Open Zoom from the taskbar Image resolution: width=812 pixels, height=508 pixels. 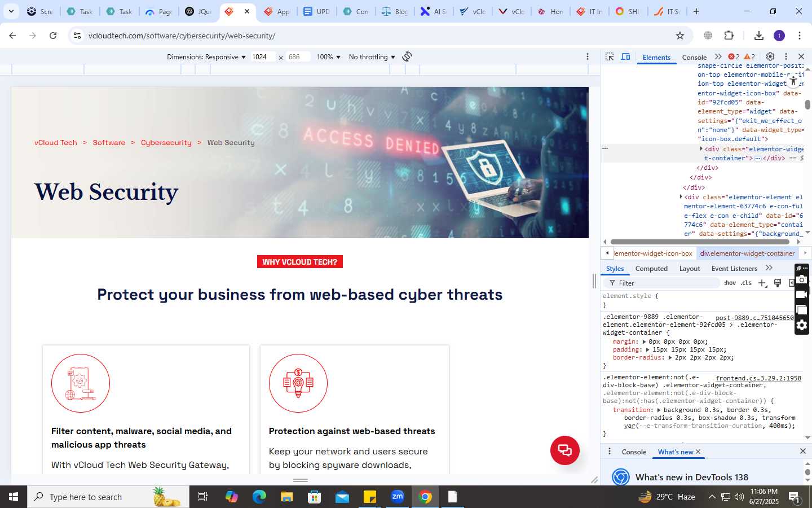(398, 497)
